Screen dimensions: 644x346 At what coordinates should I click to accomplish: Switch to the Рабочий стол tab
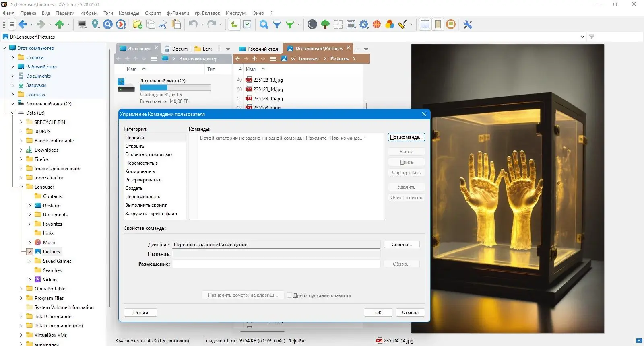[259, 49]
